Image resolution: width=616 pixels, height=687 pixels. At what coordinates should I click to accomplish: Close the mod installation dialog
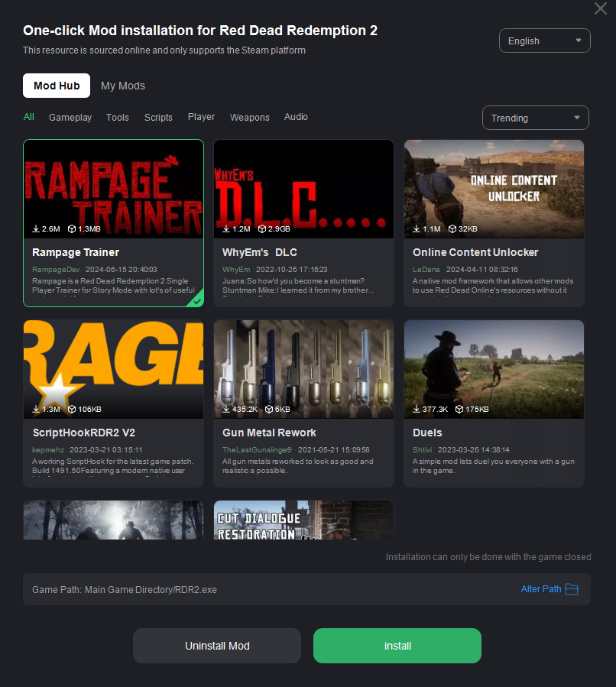coord(600,8)
